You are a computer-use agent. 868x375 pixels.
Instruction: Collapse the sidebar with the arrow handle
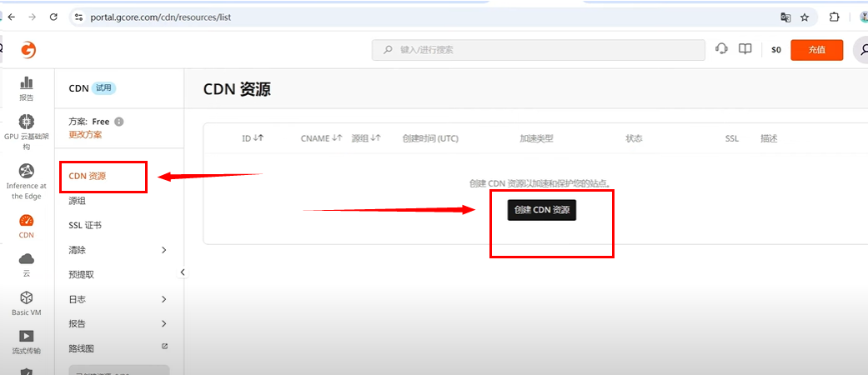click(183, 272)
